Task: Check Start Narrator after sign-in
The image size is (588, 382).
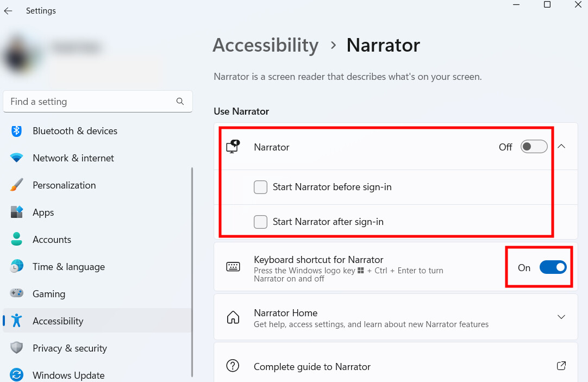Action: (x=260, y=222)
